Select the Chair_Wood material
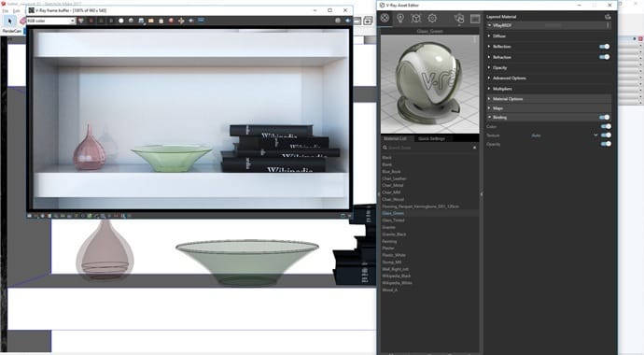Image resolution: width=644 pixels, height=355 pixels. (x=393, y=199)
